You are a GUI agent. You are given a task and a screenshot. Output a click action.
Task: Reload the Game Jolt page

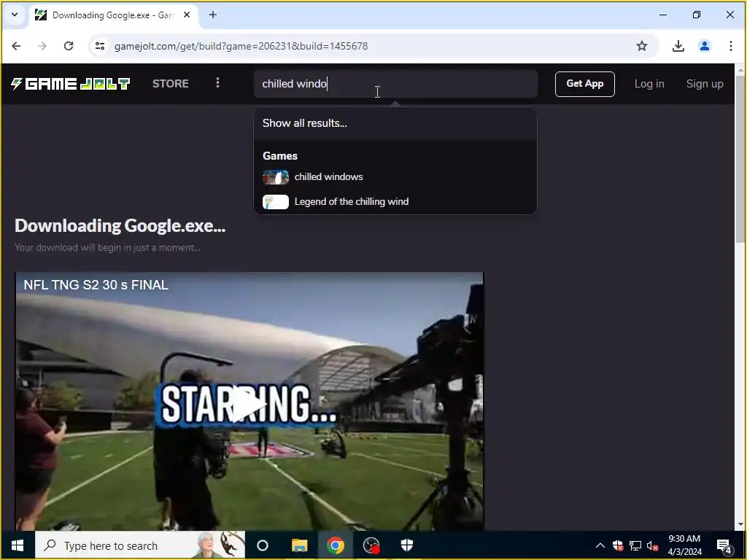coord(69,46)
